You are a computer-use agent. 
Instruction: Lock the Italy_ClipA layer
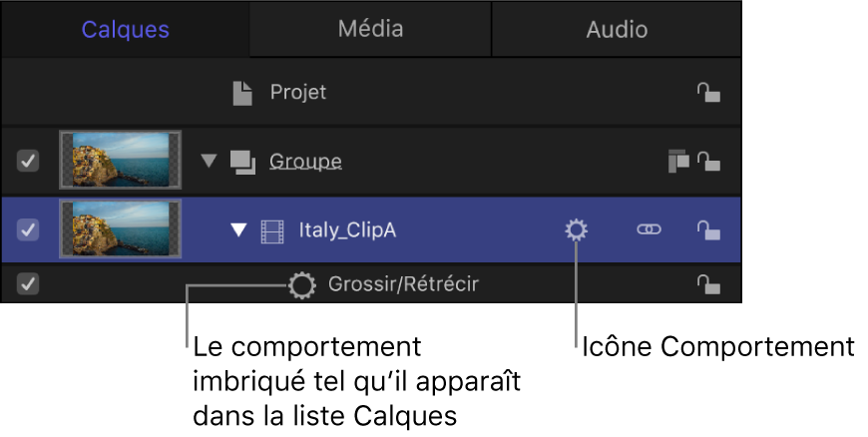click(x=708, y=230)
